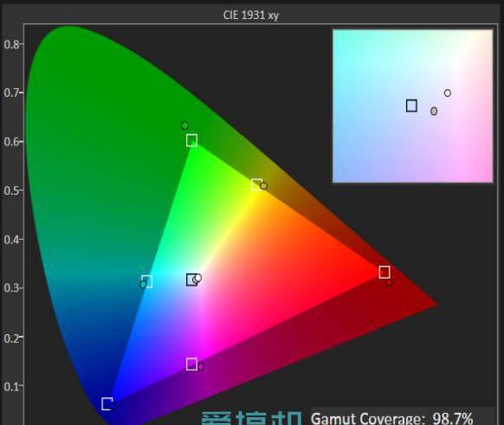Select the cyan target square marker

click(x=146, y=281)
